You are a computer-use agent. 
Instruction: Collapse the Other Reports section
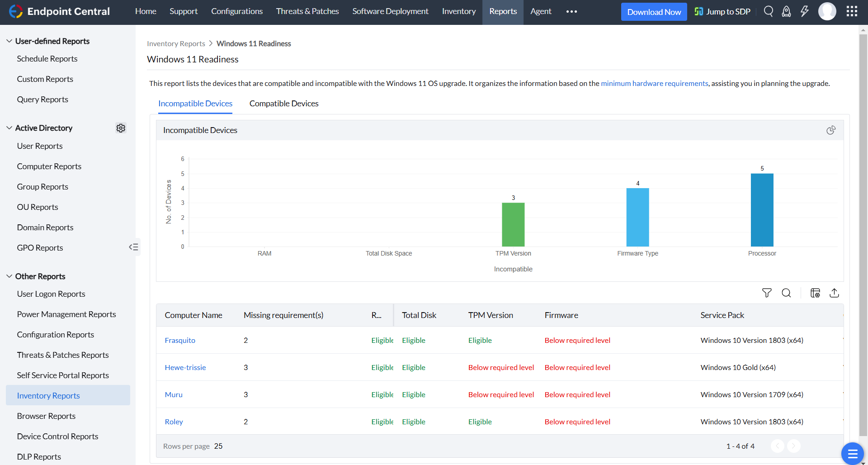9,276
